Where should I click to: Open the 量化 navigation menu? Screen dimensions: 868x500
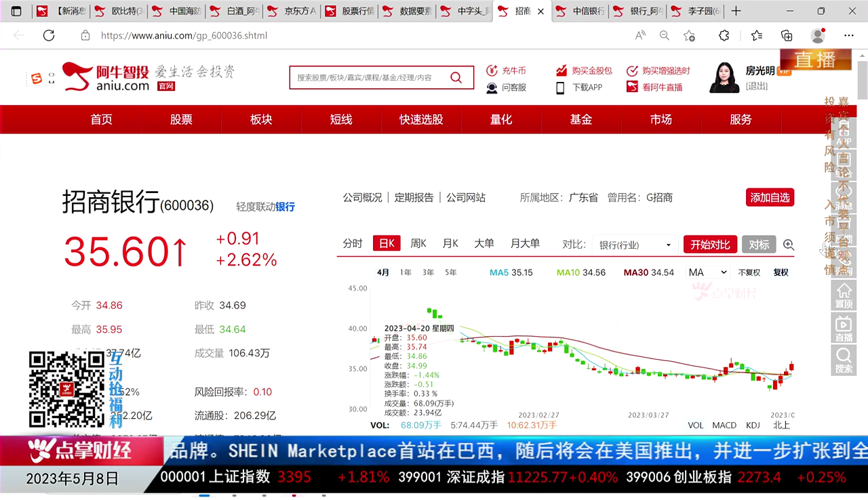pyautogui.click(x=501, y=119)
